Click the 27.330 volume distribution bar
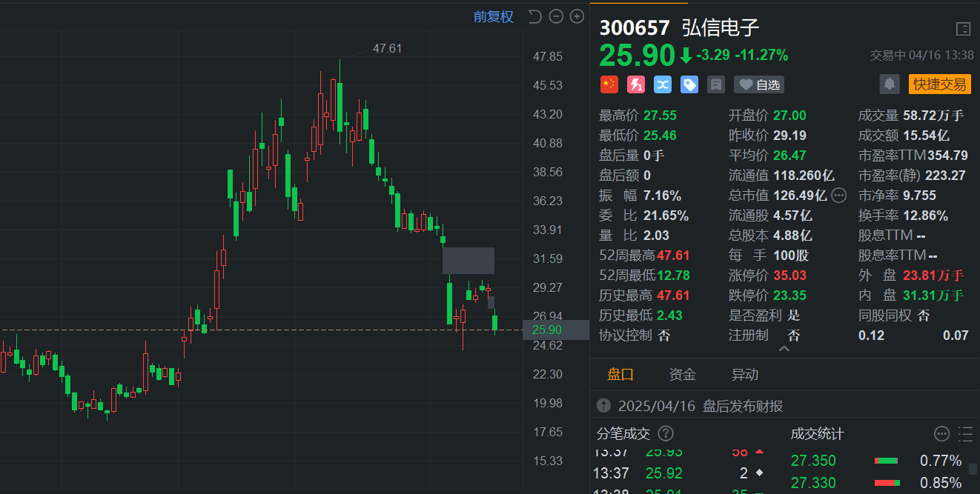Image resolution: width=980 pixels, height=494 pixels. pyautogui.click(x=887, y=483)
